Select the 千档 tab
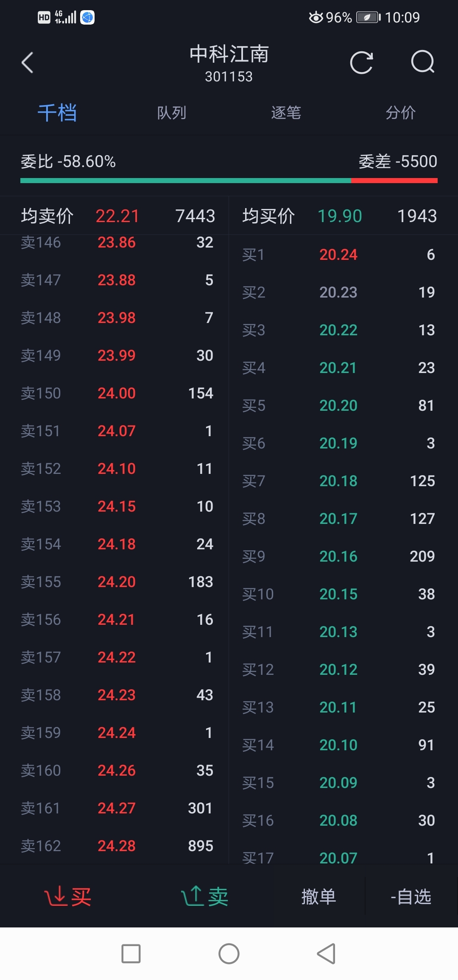This screenshot has height=980, width=458. click(57, 113)
